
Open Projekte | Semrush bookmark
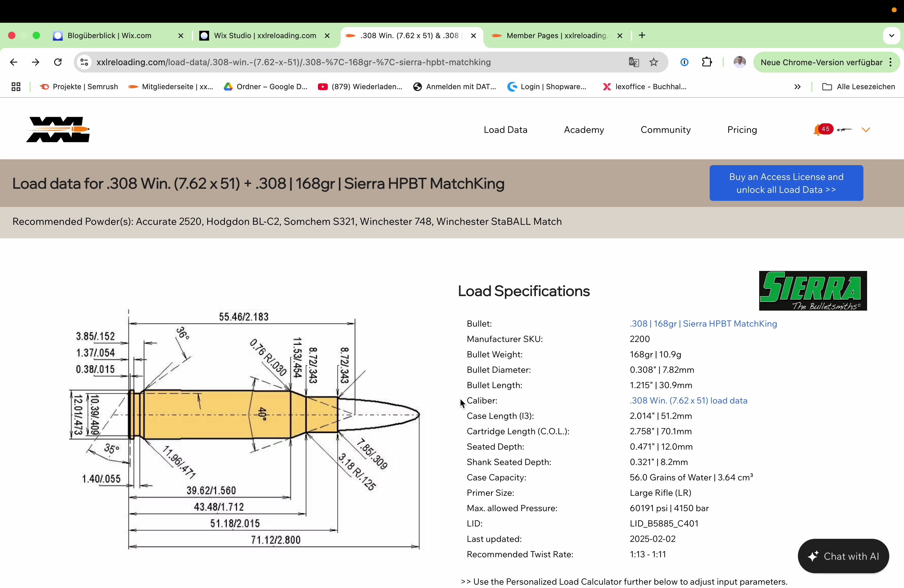[79, 87]
